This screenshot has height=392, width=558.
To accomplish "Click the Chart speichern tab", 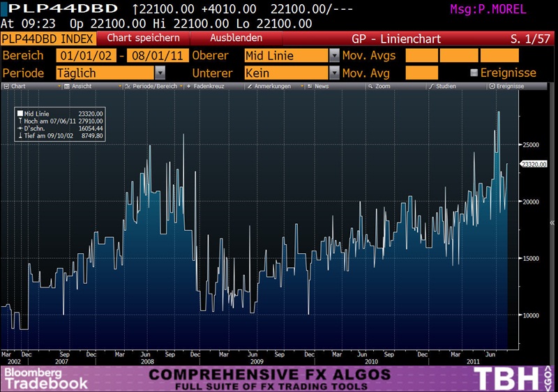I will [x=142, y=38].
